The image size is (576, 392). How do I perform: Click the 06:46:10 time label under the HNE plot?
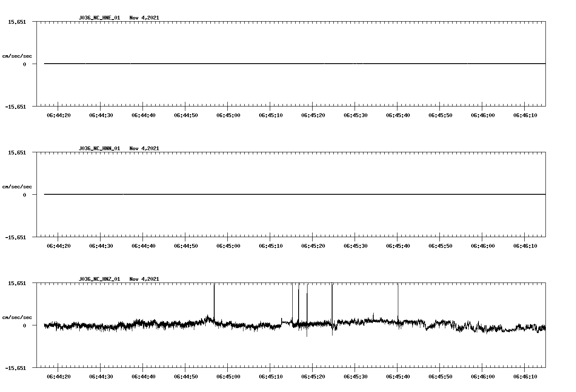[525, 115]
